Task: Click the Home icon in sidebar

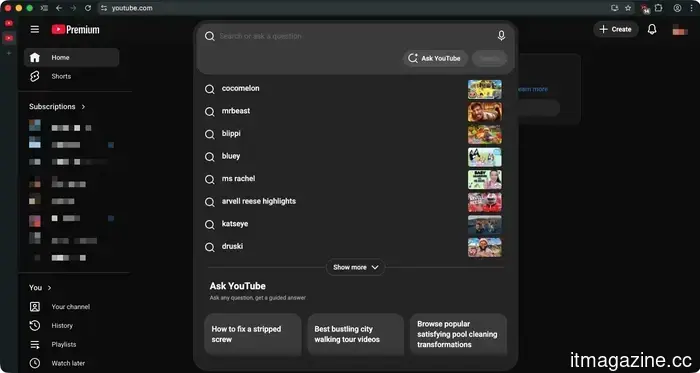Action: [x=35, y=58]
